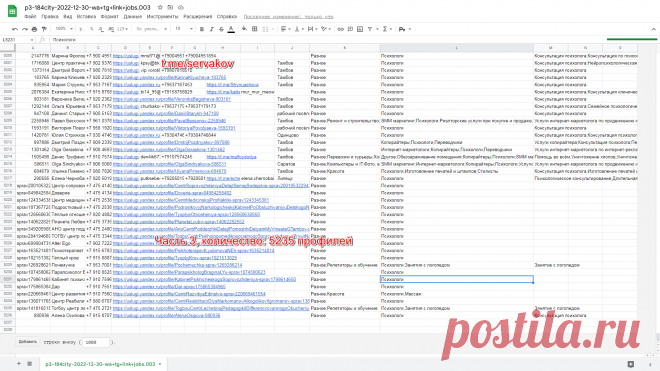Click the print icon in toolbar

click(x=35, y=29)
